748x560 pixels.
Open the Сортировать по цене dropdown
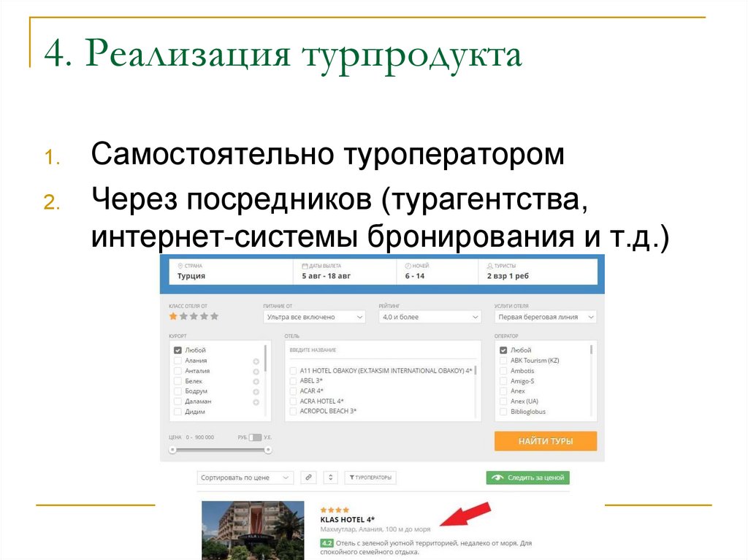click(x=244, y=477)
